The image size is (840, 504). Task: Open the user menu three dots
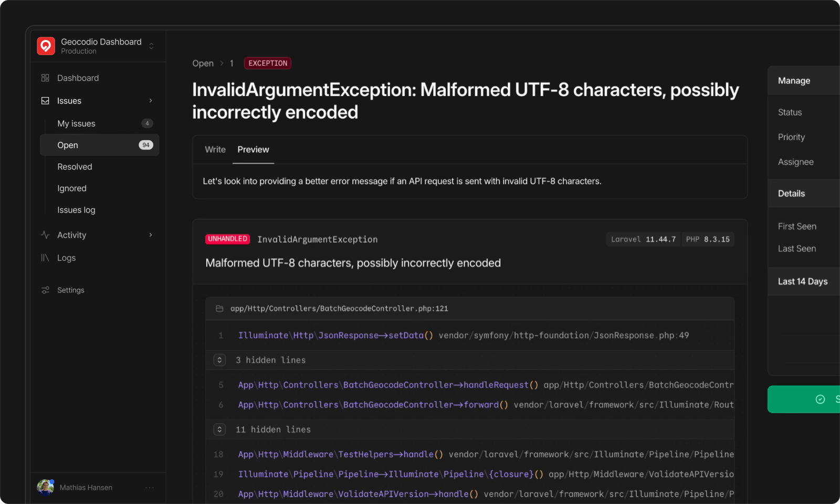pos(150,488)
